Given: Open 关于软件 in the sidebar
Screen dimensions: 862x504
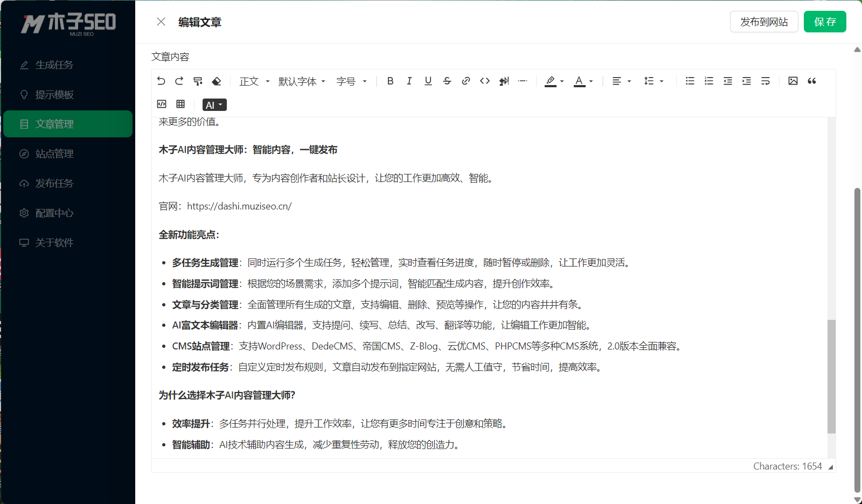Looking at the screenshot, I should pyautogui.click(x=68, y=242).
